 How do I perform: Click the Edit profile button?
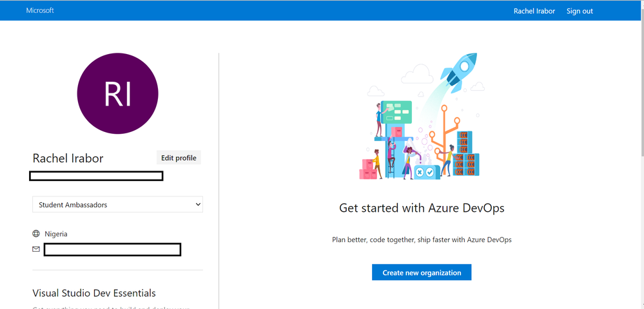pos(179,158)
